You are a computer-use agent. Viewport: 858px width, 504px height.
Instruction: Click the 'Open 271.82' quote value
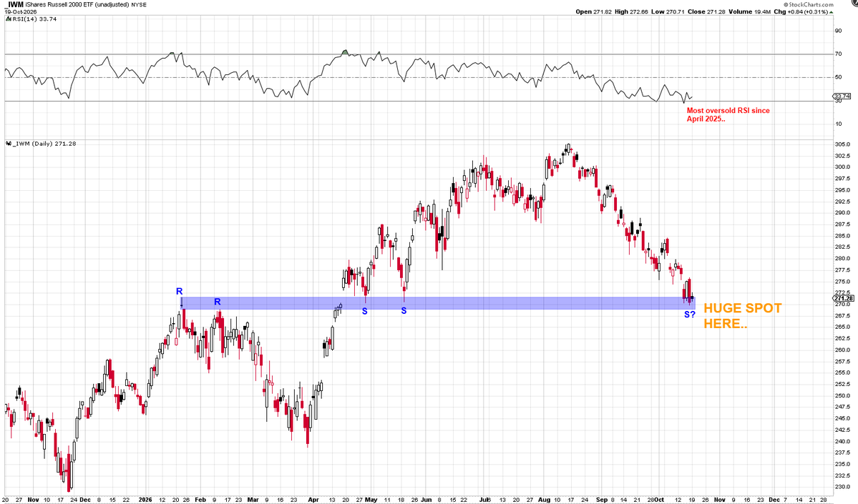click(x=594, y=11)
